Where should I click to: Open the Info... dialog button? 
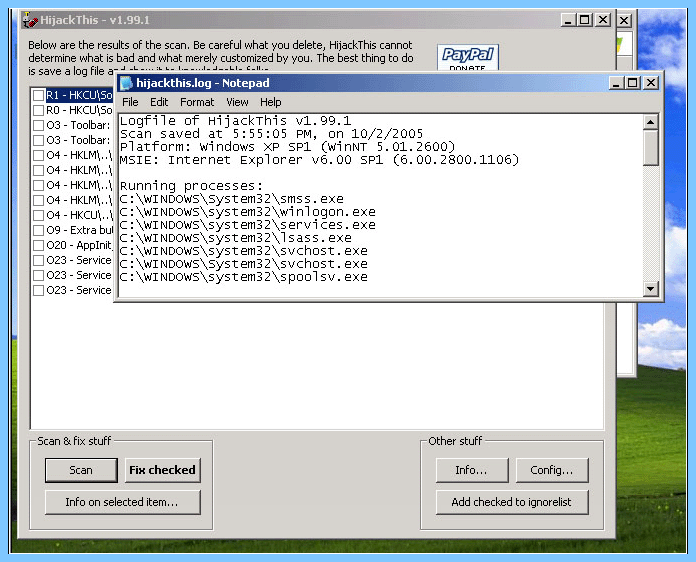point(472,470)
